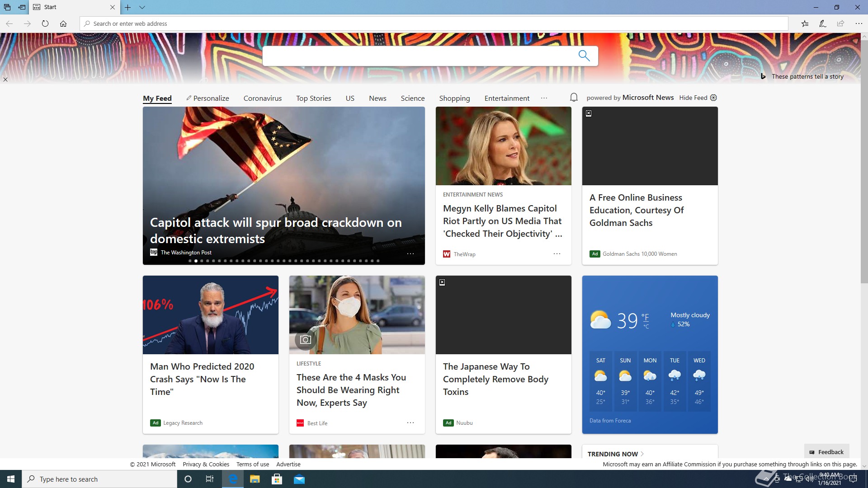Show tab previews chevron
Viewport: 868px width, 488px height.
(x=142, y=7)
